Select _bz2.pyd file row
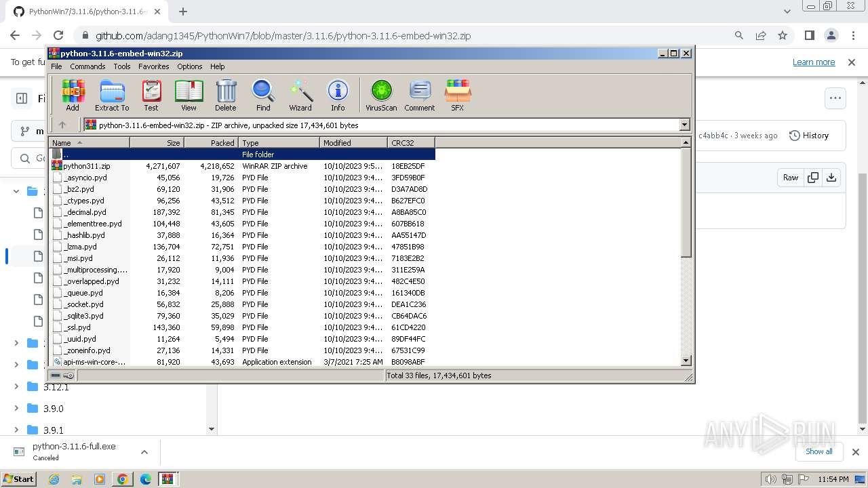 point(242,189)
